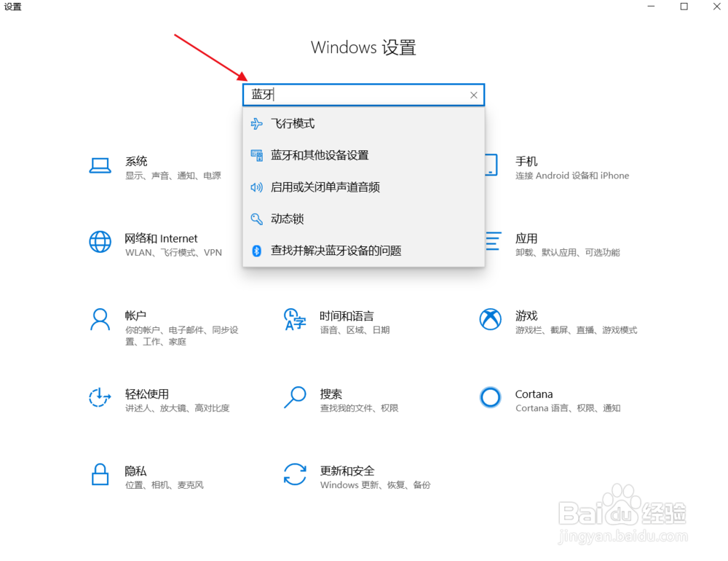Click the 系统 laptop icon

click(x=100, y=165)
